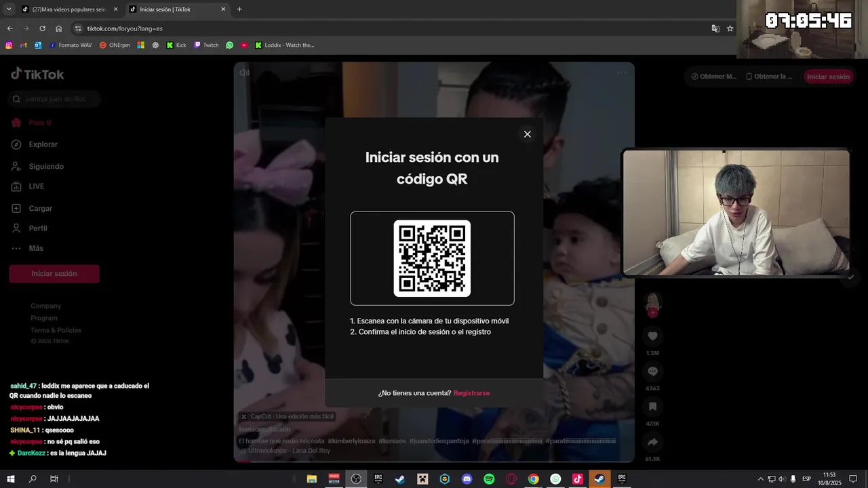This screenshot has height=488, width=868.
Task: Go back with browser back arrow
Action: pos(9,28)
